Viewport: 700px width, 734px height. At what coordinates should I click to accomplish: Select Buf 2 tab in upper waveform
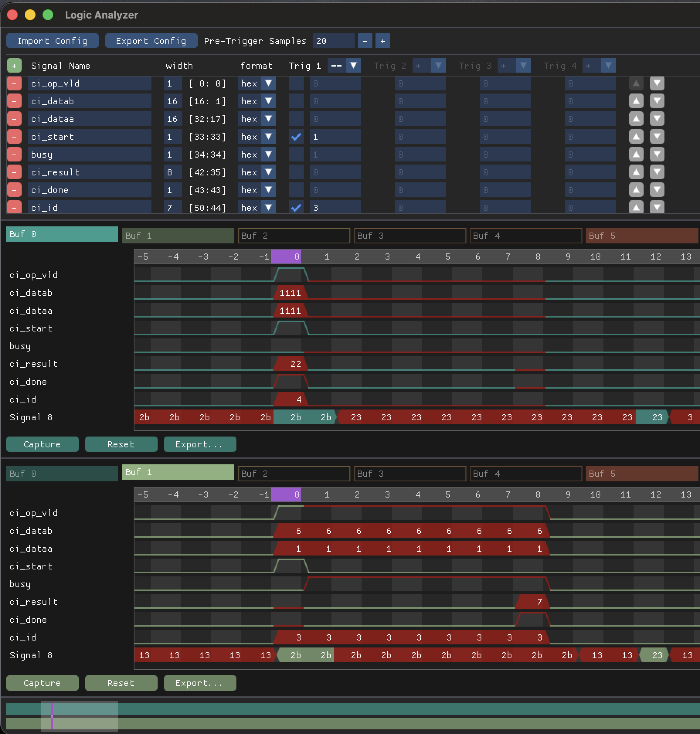click(294, 236)
